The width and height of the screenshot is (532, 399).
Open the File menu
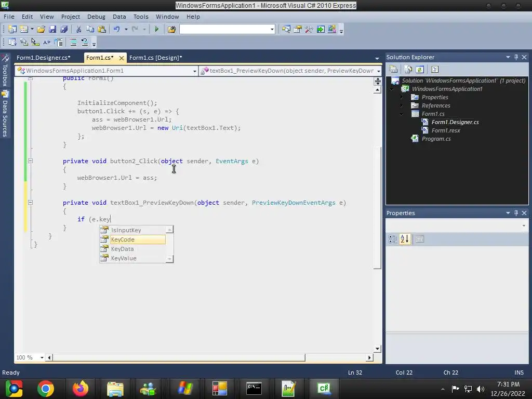[9, 17]
